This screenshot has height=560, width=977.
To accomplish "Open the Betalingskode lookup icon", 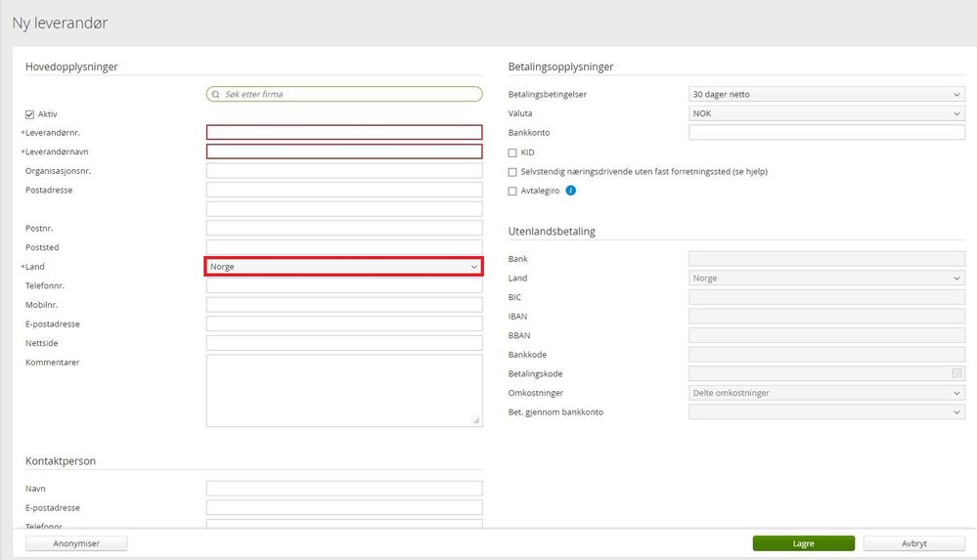I will click(957, 373).
